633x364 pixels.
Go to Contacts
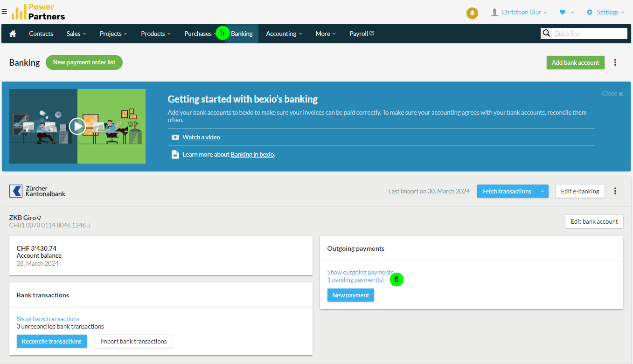coord(41,34)
